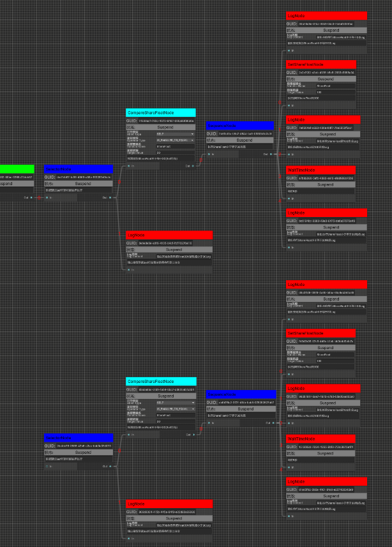The height and width of the screenshot is (547, 392).
Task: Select the lower SelectorNode by its blue header
Action: click(x=79, y=438)
